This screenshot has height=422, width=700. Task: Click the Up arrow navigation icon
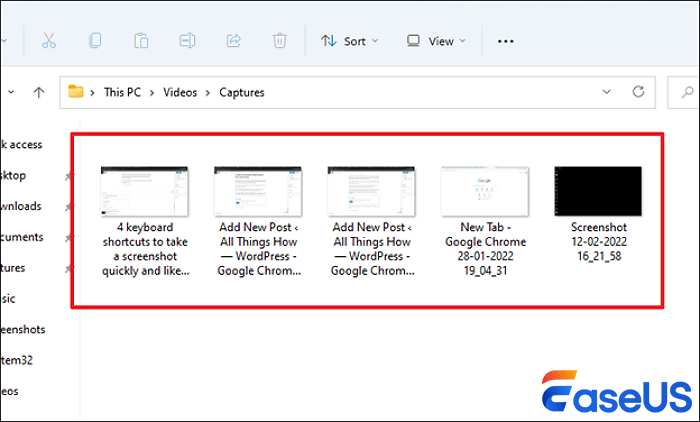(x=39, y=92)
